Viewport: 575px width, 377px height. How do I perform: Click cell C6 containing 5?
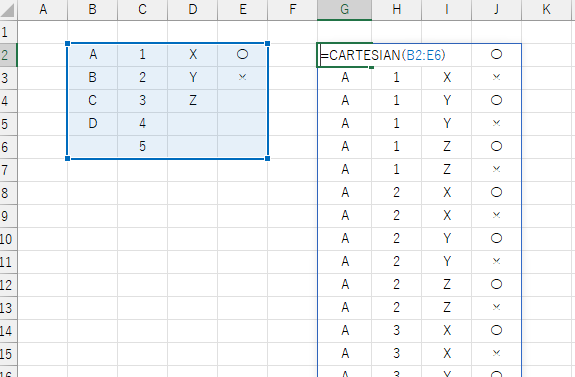[x=143, y=147]
